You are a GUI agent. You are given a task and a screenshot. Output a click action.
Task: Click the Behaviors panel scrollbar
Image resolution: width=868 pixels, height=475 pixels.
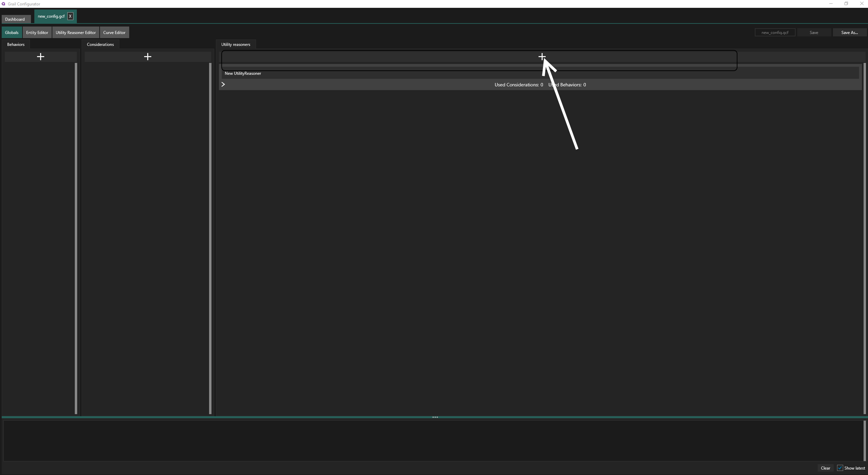point(76,238)
